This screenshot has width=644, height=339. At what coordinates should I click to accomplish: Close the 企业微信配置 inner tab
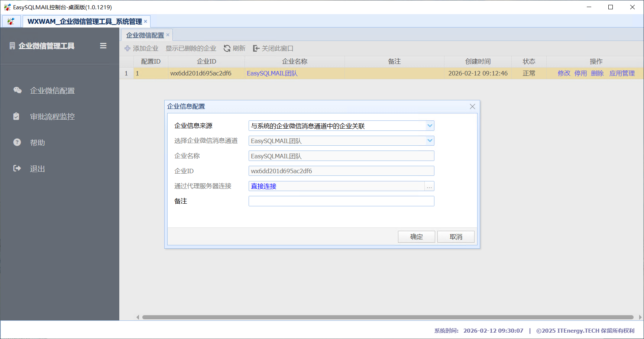pos(168,35)
